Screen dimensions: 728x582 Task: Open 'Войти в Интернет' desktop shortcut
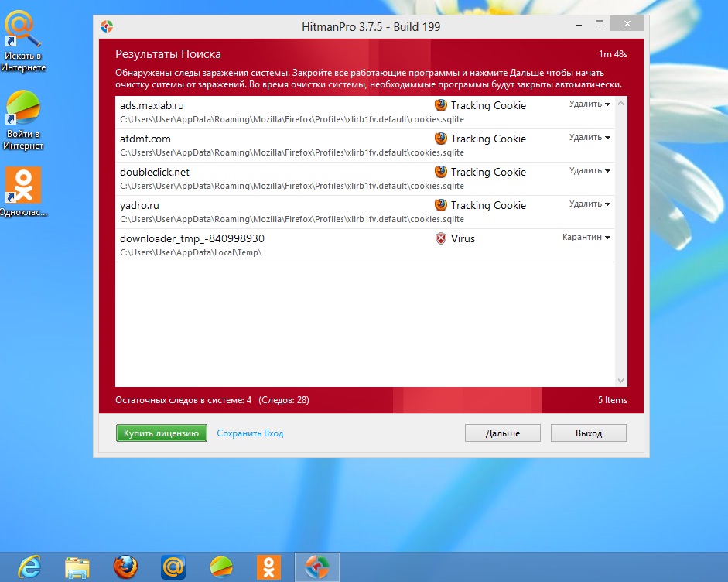click(x=23, y=121)
